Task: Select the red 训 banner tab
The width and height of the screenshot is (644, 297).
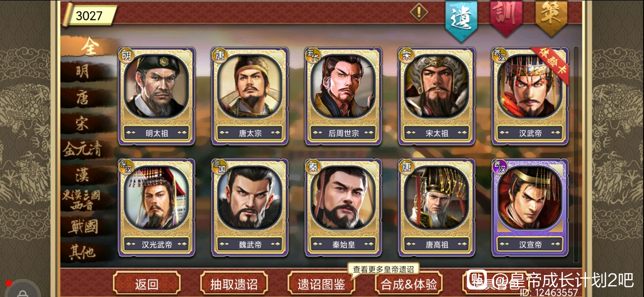Action: tap(505, 16)
